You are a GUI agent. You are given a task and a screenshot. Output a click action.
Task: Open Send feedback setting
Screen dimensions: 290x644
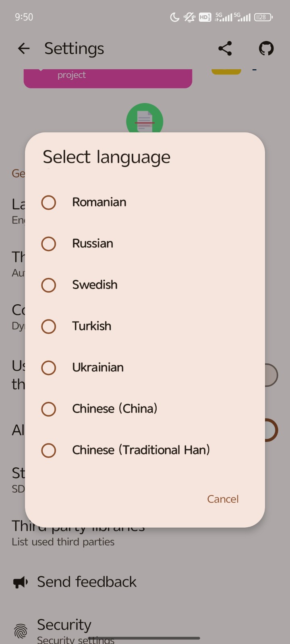click(87, 582)
